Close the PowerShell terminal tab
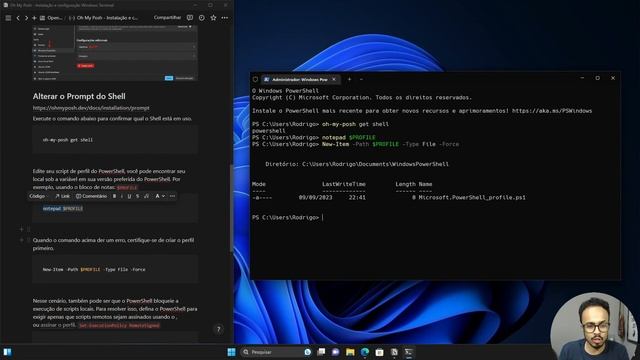Screen dimensions: 640x360 pyautogui.click(x=334, y=79)
